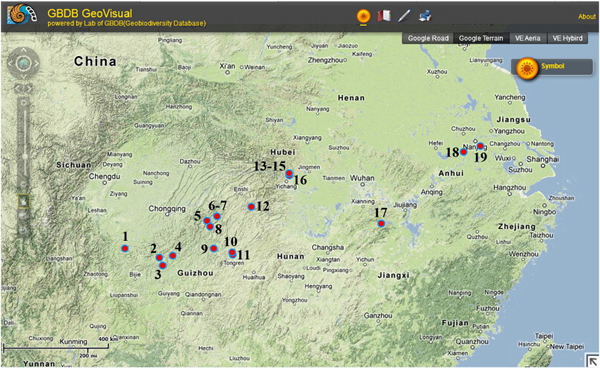
Task: Click the Changsha city label
Action: [x=328, y=248]
